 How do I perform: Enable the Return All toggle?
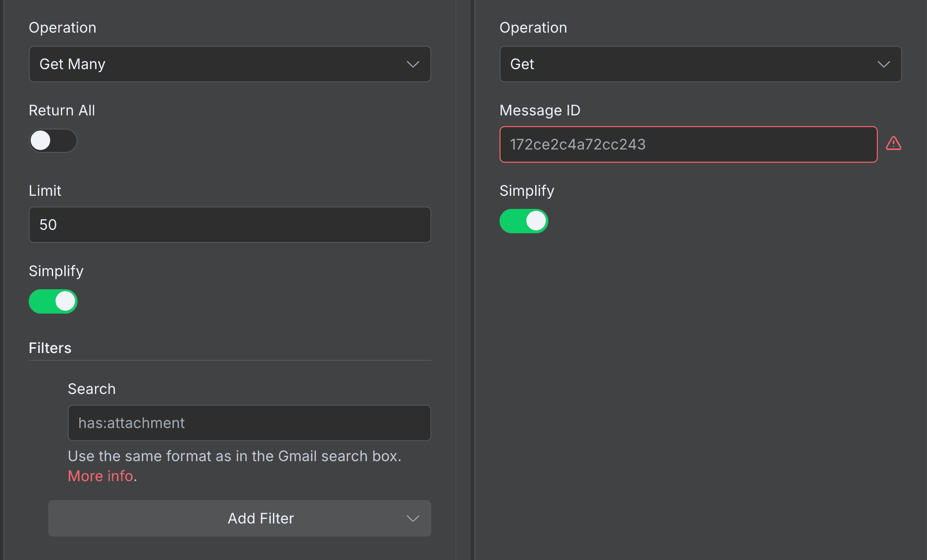[53, 141]
